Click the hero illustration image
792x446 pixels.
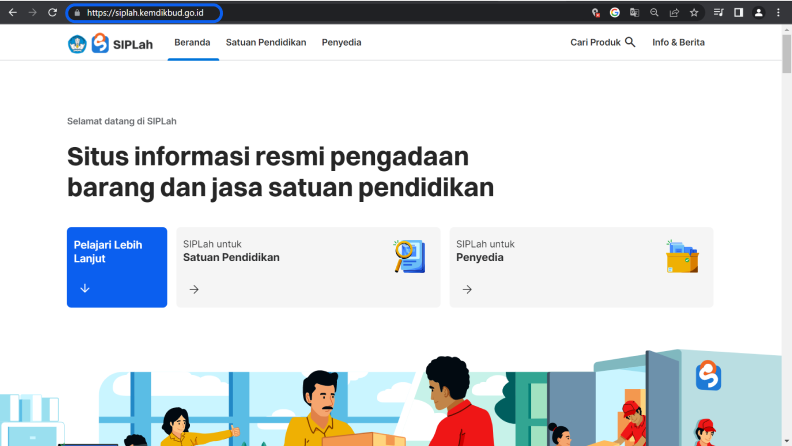click(x=391, y=398)
